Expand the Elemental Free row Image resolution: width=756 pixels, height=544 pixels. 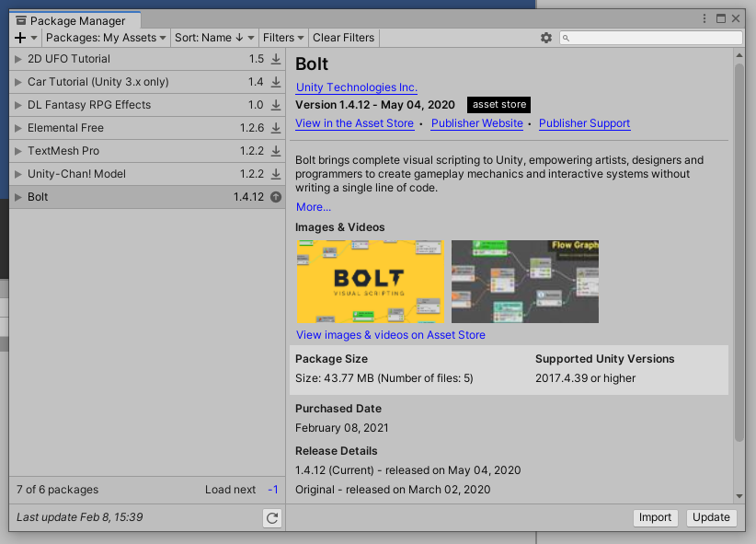[x=18, y=128]
